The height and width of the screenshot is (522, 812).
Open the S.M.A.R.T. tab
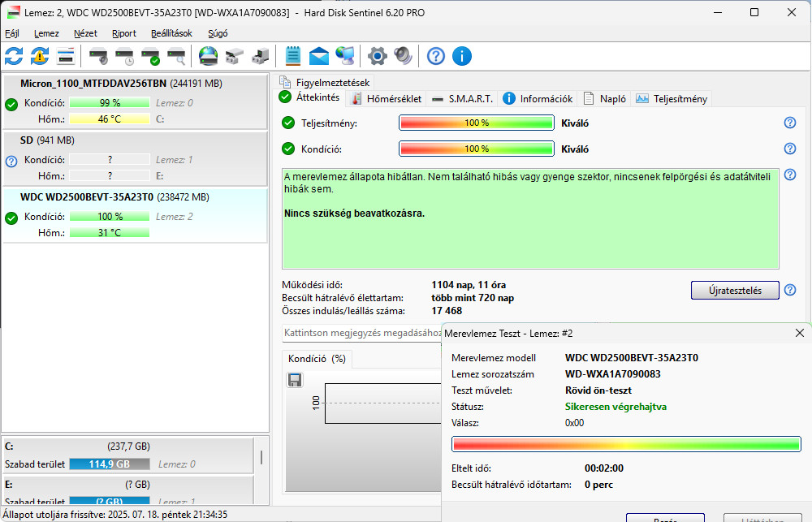click(x=462, y=98)
